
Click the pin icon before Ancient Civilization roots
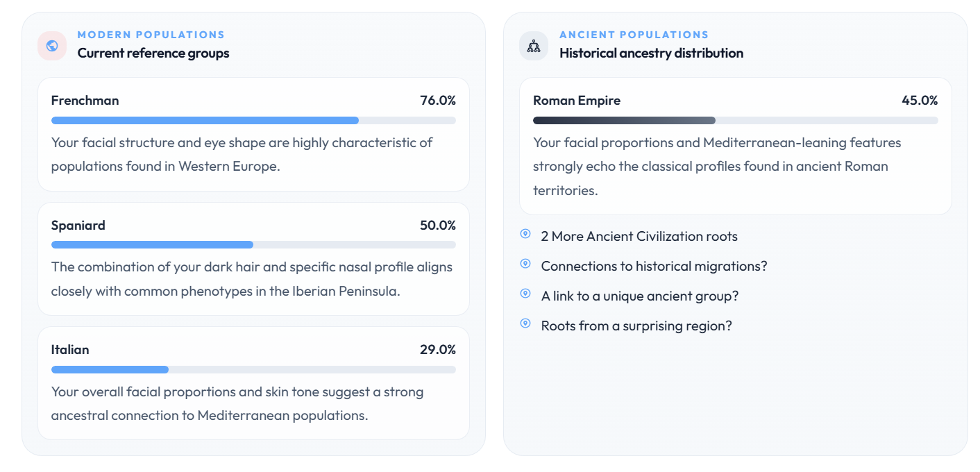525,234
